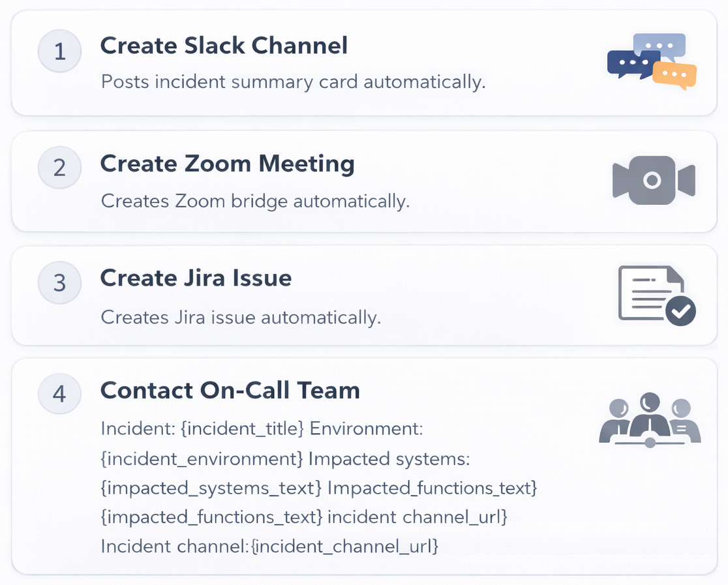Click 'Creates Jira issue automatically' description

pyautogui.click(x=241, y=318)
